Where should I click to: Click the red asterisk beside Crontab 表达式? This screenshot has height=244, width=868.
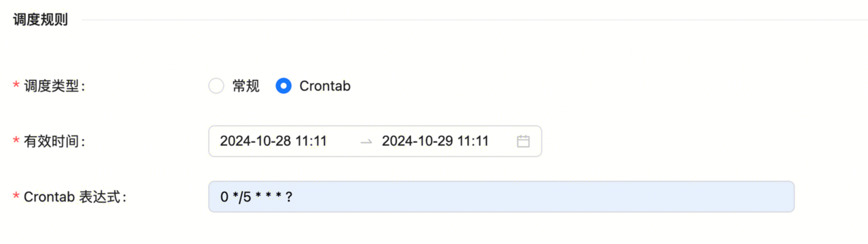pos(16,197)
